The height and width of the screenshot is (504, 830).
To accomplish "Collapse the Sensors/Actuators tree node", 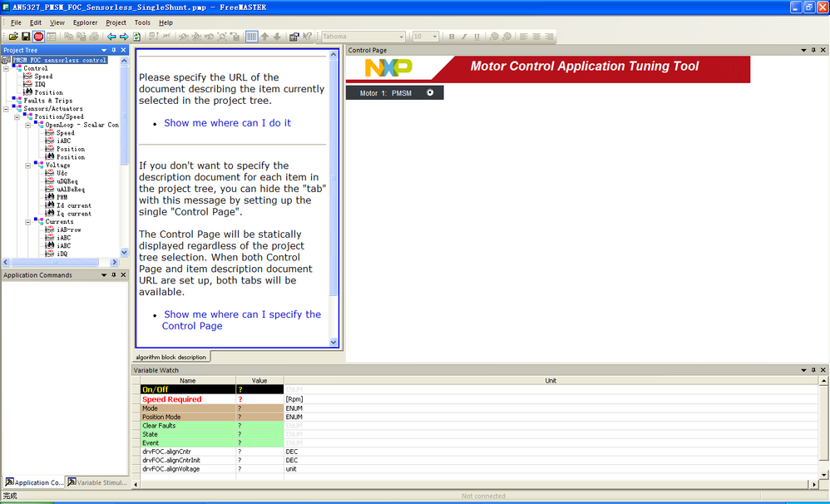I will [x=7, y=108].
